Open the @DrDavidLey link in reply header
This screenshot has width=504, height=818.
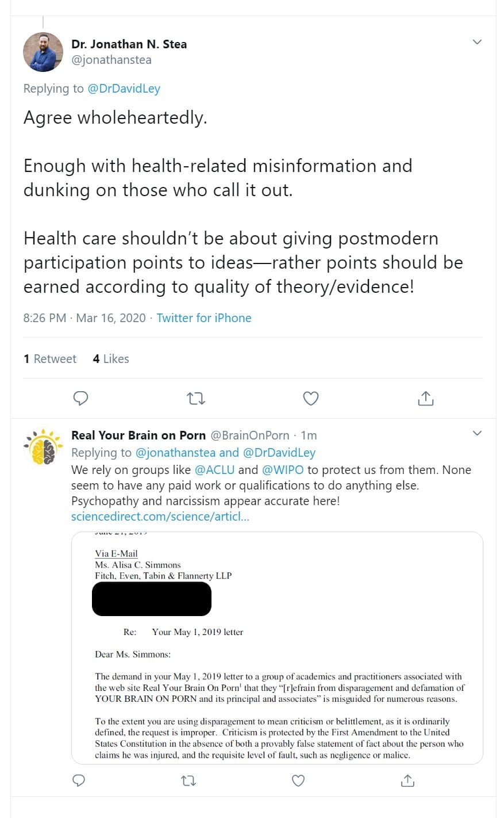tap(124, 89)
